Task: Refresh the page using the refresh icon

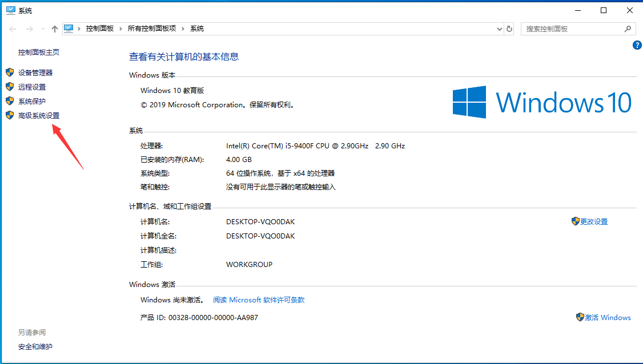Action: [510, 28]
